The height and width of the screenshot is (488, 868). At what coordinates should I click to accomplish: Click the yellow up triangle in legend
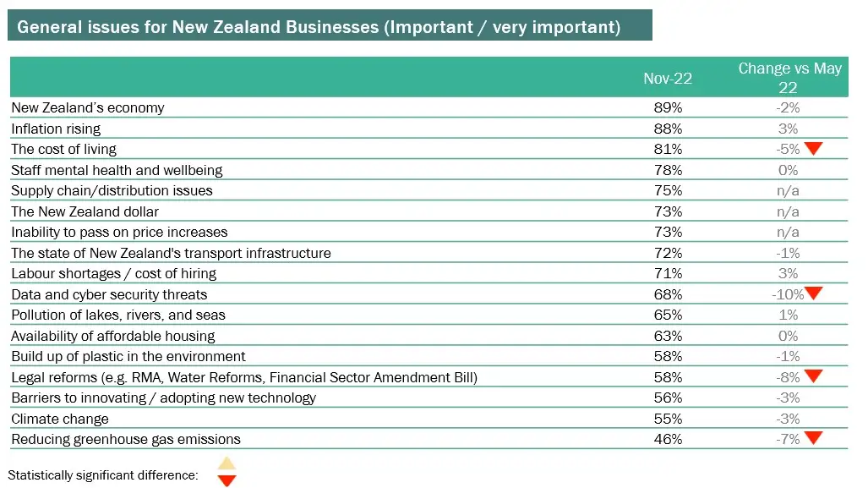click(227, 463)
